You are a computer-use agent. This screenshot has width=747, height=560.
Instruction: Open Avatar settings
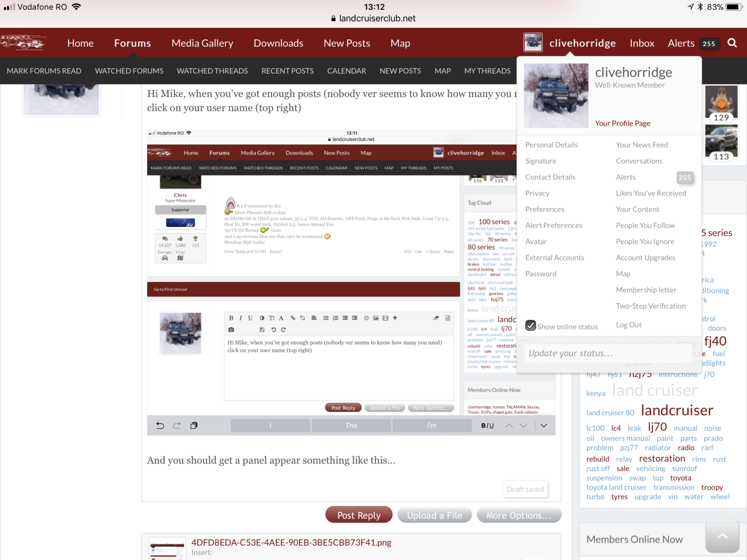[536, 241]
